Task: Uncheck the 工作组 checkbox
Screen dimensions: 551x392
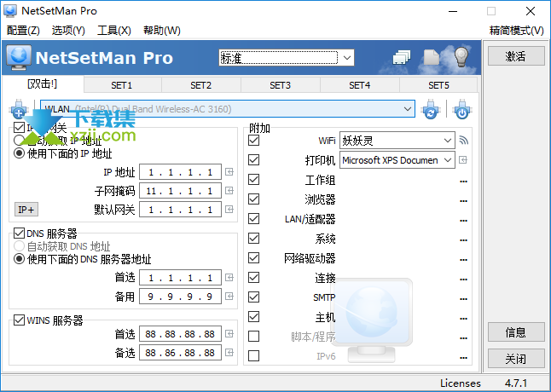Action: point(253,180)
